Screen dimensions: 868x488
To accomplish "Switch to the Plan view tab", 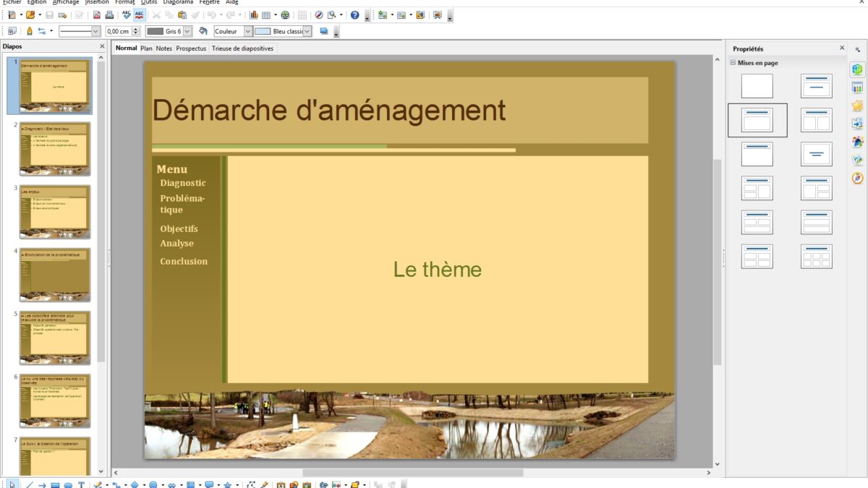I will click(146, 48).
